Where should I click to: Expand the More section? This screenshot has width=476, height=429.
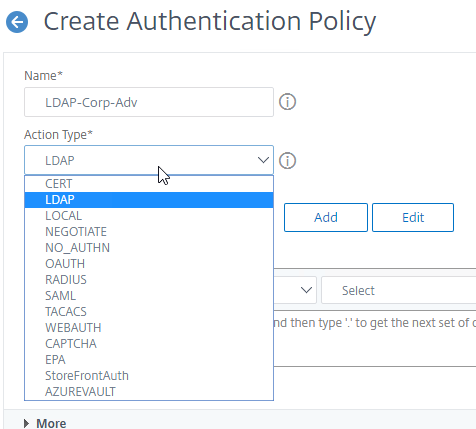[45, 423]
